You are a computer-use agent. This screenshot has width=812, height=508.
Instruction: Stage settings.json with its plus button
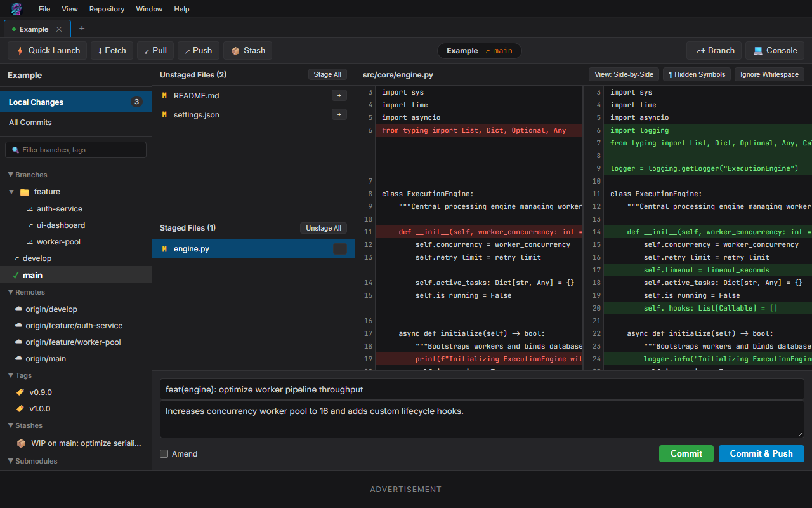[339, 115]
